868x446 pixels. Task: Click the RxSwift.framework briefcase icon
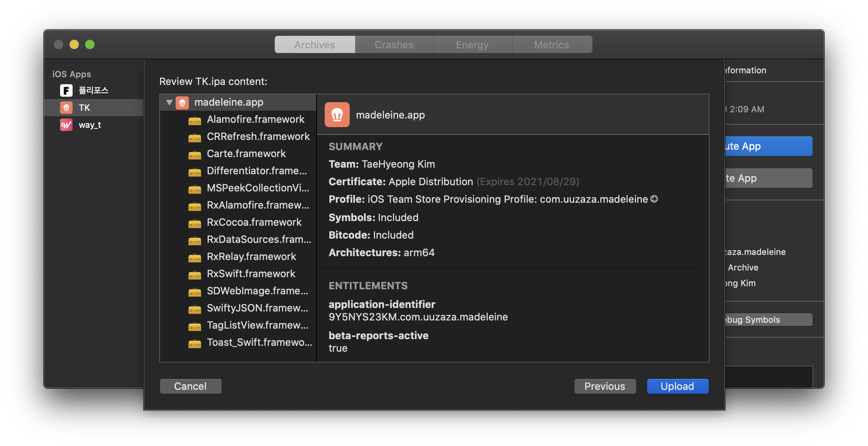(195, 274)
